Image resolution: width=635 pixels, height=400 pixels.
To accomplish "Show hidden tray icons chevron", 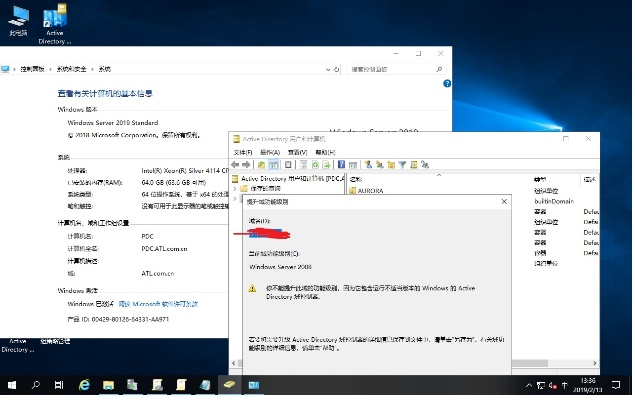I will coord(529,385).
